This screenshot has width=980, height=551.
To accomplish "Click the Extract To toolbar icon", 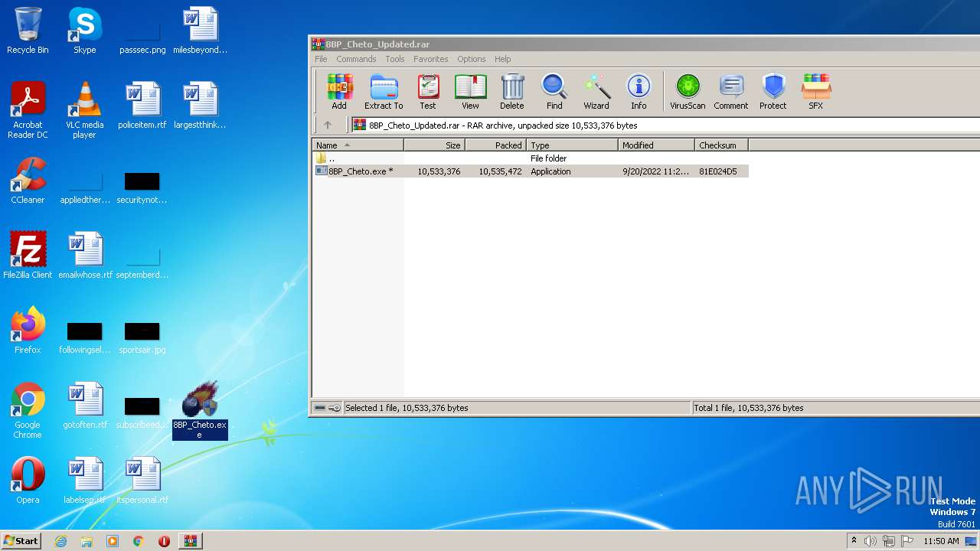I will tap(384, 92).
